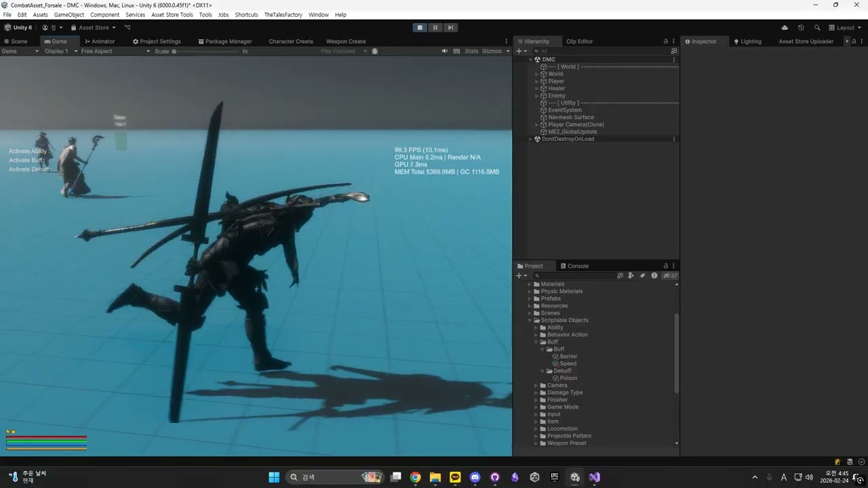Switch to the Animator tab
Viewport: 868px width, 488px height.
click(x=100, y=41)
